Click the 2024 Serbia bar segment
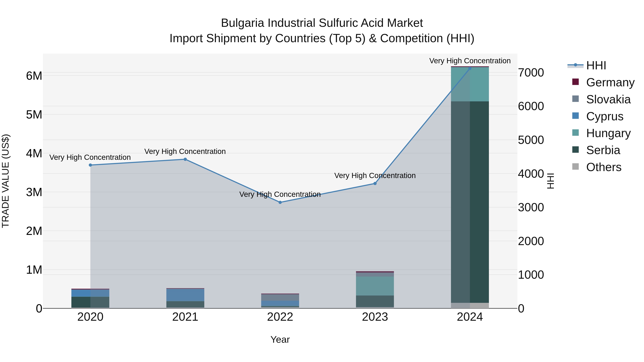The width and height of the screenshot is (644, 362). 470,202
